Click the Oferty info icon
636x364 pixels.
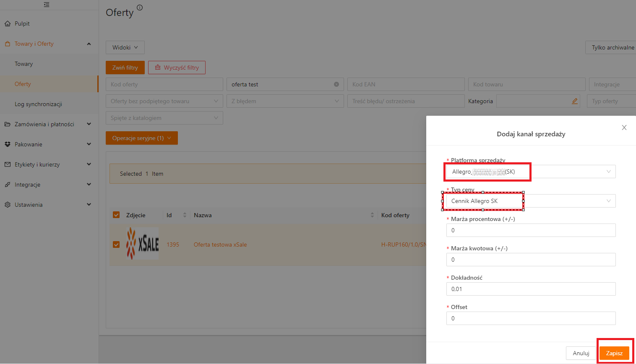[140, 8]
